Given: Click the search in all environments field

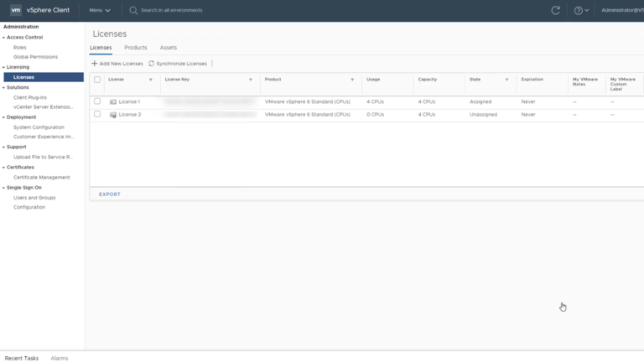Looking at the screenshot, I should (x=172, y=10).
